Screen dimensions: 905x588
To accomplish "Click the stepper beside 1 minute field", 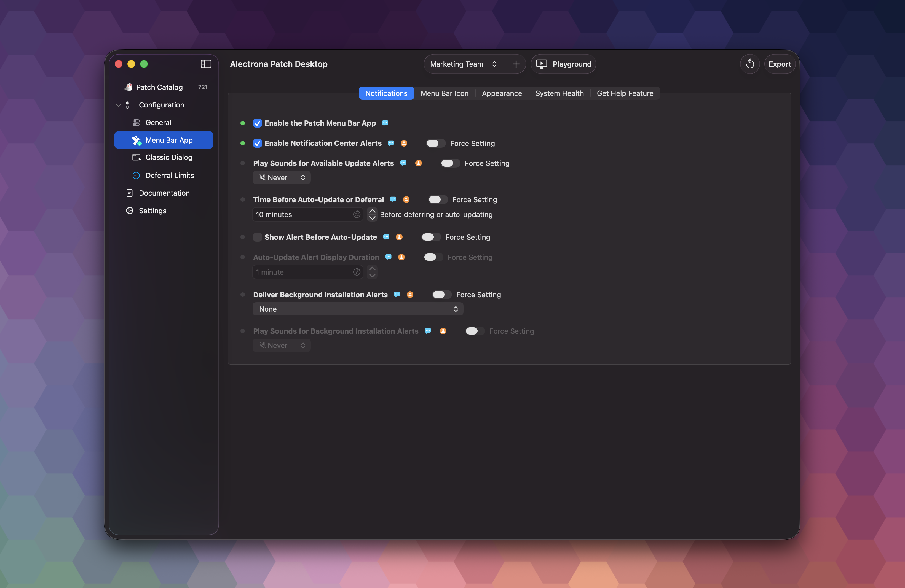I will pyautogui.click(x=372, y=272).
